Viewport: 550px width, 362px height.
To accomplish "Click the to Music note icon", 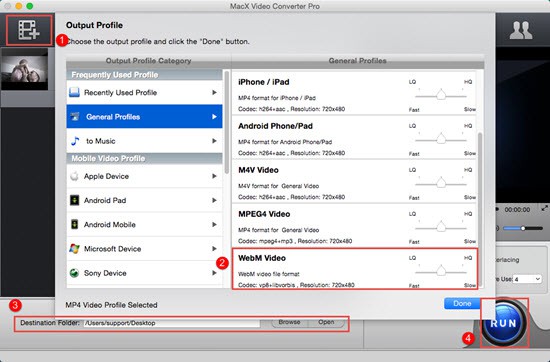I will (x=75, y=141).
